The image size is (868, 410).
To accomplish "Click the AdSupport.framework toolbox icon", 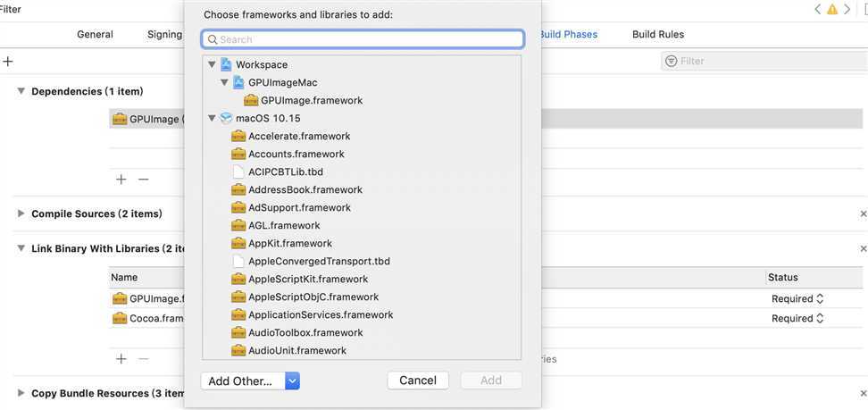I will (238, 207).
